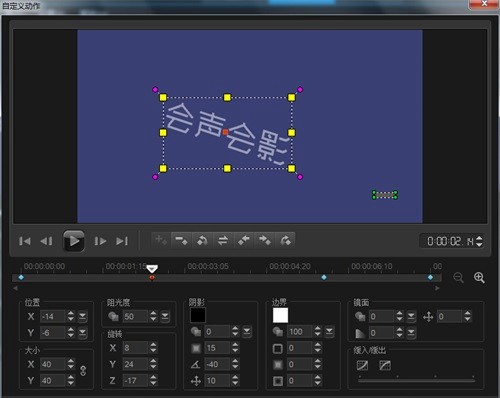Click the opacity field showing 50
Image resolution: width=500 pixels, height=398 pixels.
[x=135, y=316]
